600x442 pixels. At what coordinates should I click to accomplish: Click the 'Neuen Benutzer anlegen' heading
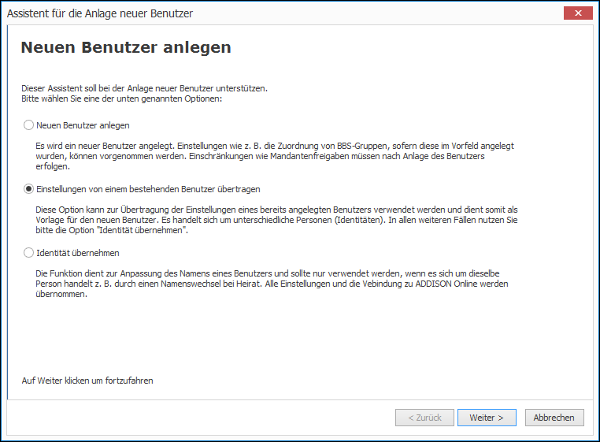pos(126,47)
